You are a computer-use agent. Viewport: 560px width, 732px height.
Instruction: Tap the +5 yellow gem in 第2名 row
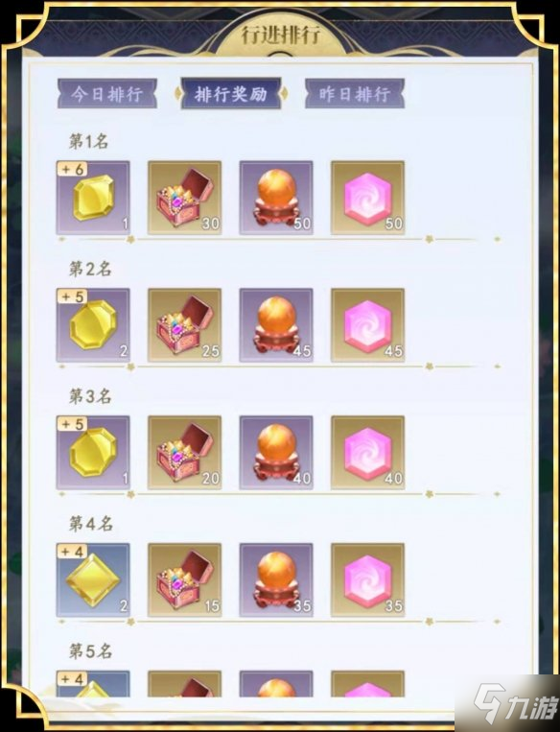click(x=93, y=325)
